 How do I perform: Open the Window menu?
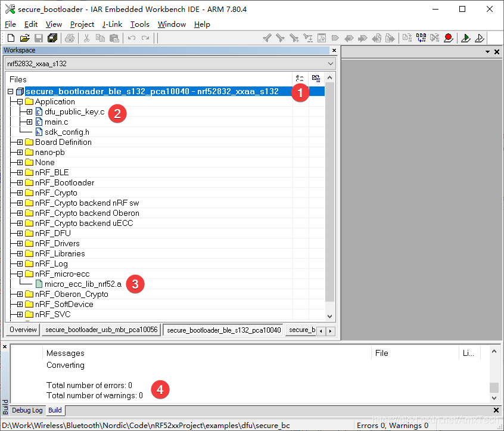click(x=172, y=24)
